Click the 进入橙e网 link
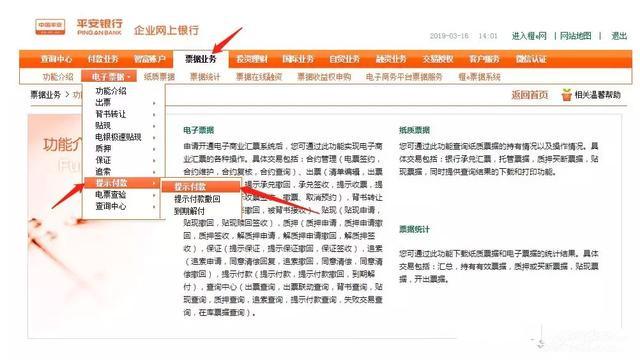The image size is (640, 360). coord(529,36)
